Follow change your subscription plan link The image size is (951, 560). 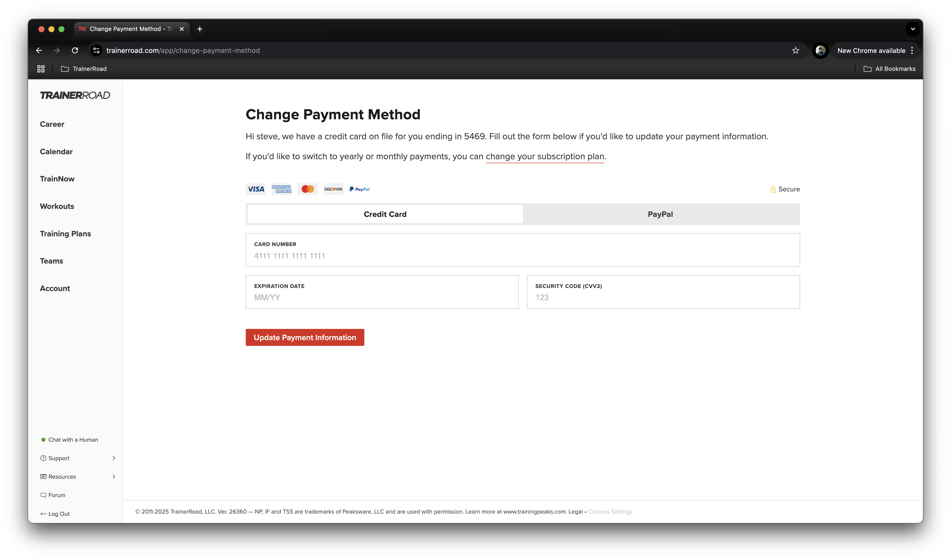click(x=545, y=157)
